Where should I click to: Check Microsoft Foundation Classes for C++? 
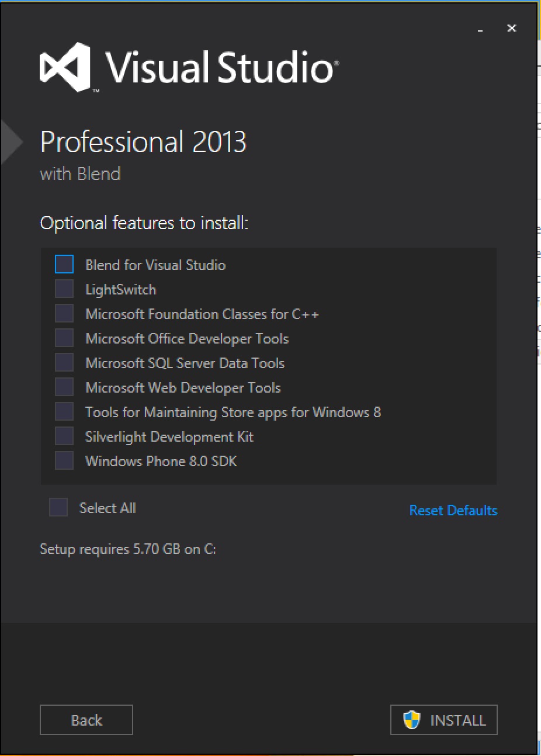(x=64, y=314)
